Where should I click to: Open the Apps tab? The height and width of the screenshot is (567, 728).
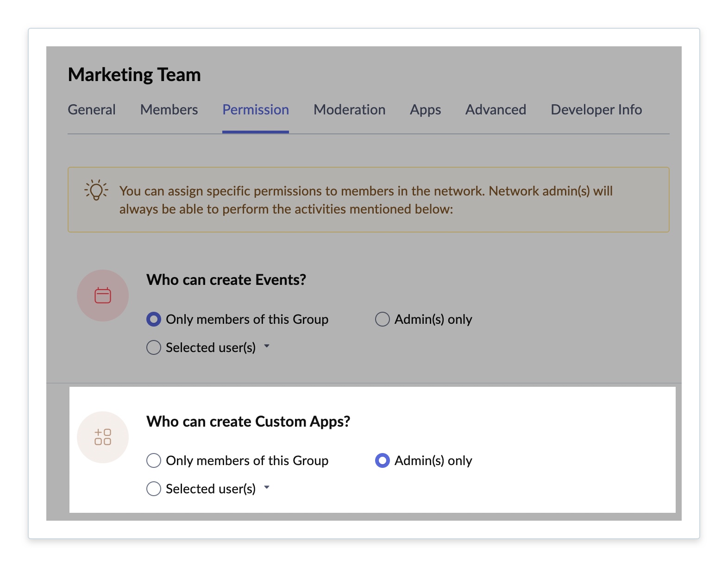click(425, 110)
